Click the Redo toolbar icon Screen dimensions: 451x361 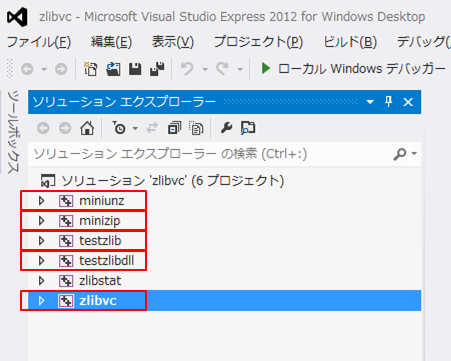[222, 69]
